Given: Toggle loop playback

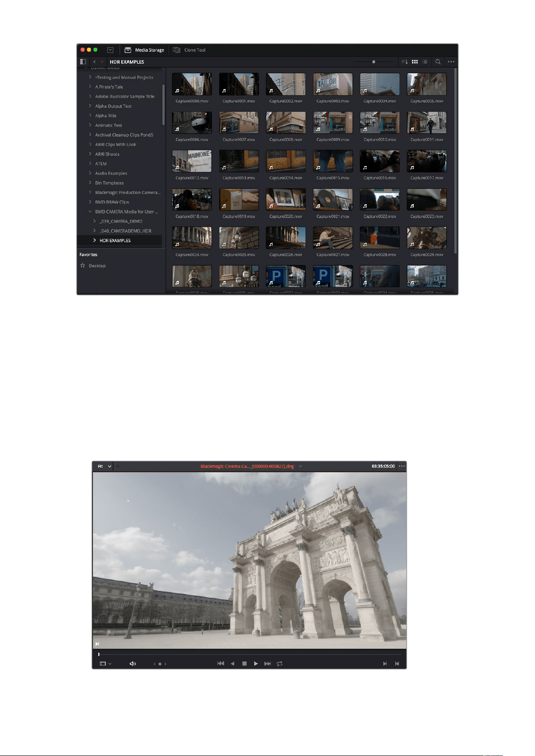Looking at the screenshot, I should coord(280,664).
